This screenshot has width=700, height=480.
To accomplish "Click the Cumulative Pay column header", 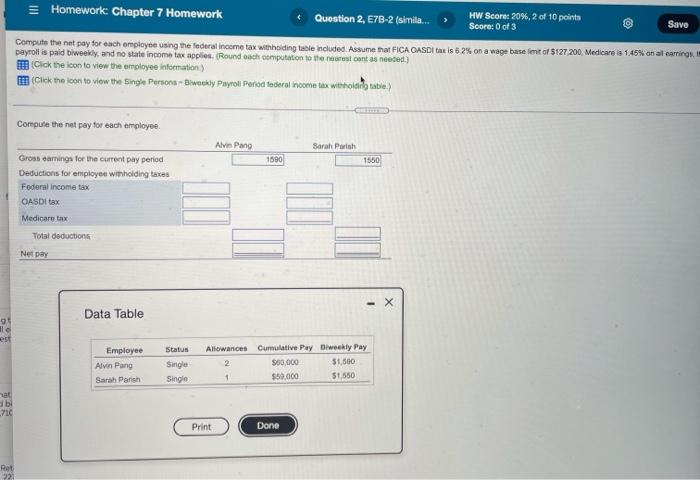I will (x=285, y=347).
